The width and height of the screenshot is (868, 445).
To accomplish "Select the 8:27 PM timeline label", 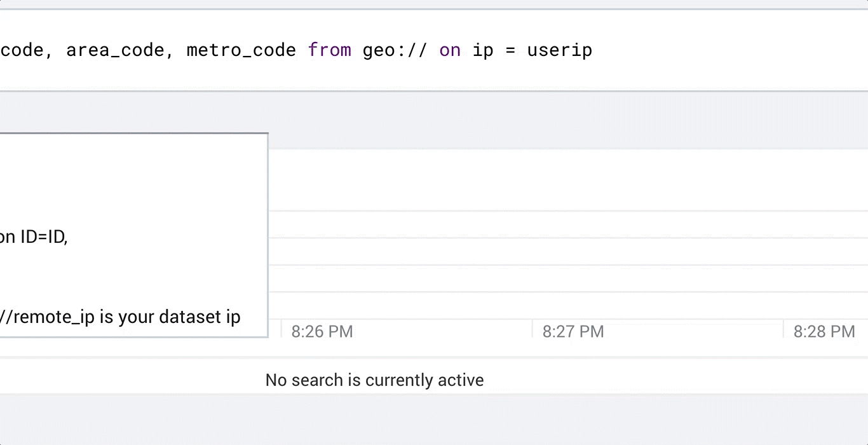I will click(573, 331).
